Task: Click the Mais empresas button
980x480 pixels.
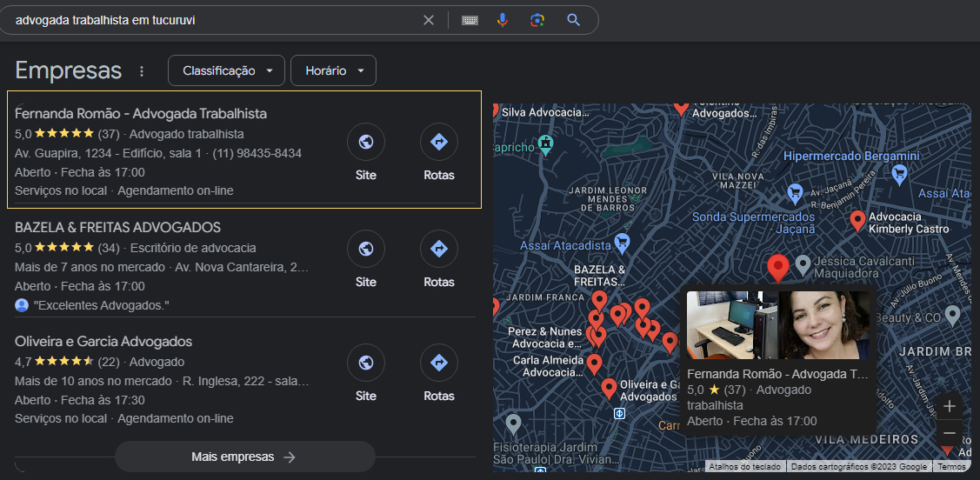Action: (244, 457)
